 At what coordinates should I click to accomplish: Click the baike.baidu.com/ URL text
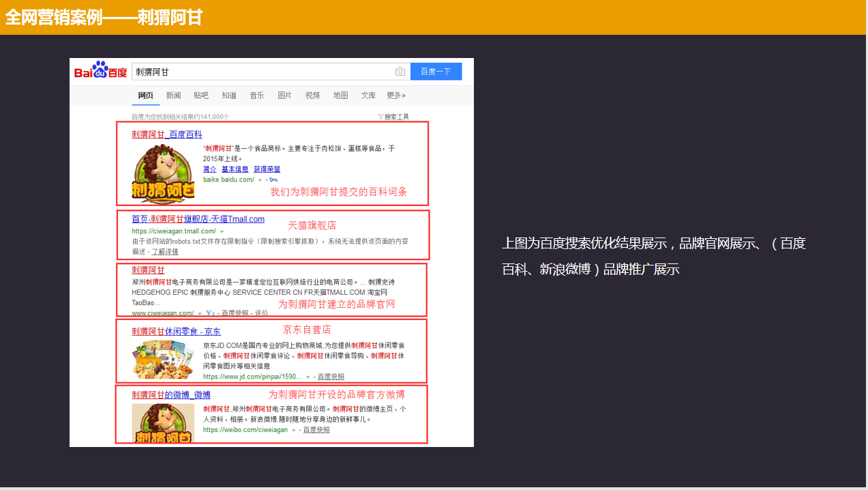(x=228, y=179)
